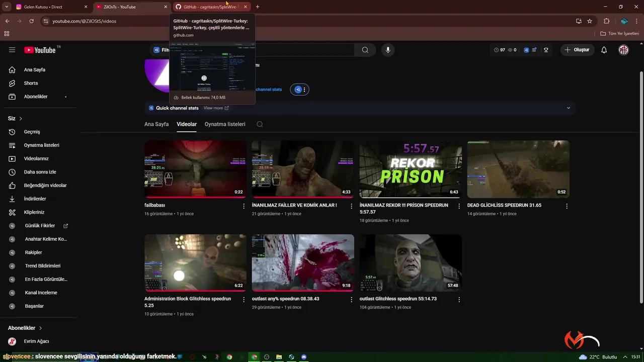Click the Oluştur create button
Image resolution: width=644 pixels, height=362 pixels.
coord(578,50)
